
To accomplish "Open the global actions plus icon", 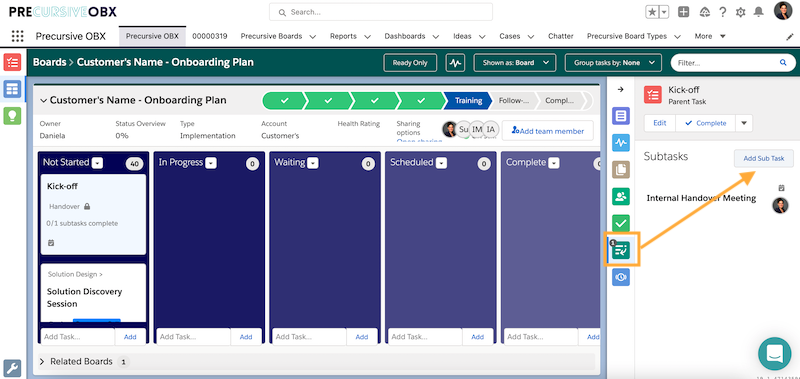I will click(x=684, y=12).
